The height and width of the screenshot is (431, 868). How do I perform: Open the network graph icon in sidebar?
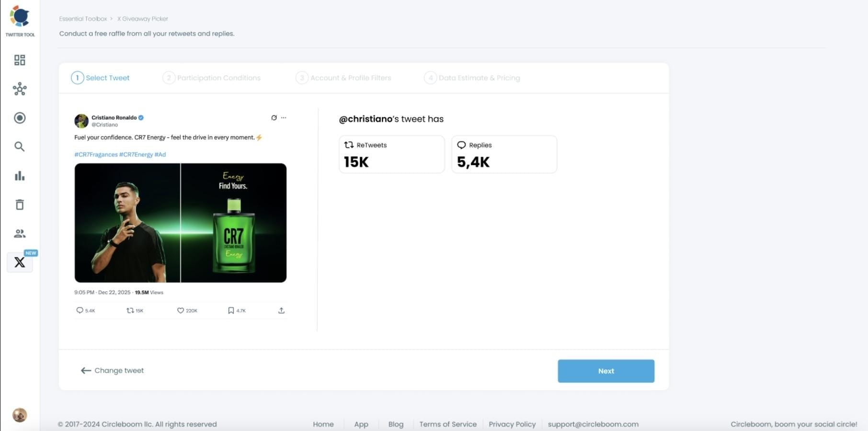click(20, 89)
